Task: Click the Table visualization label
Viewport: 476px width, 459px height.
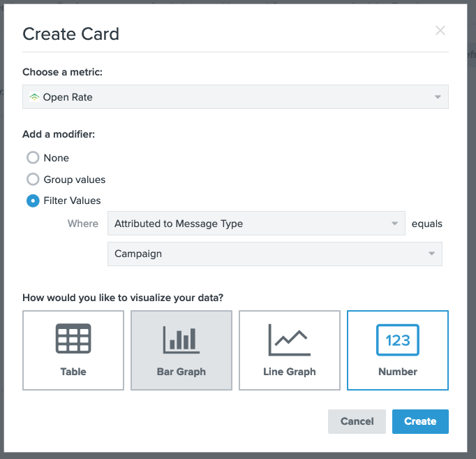Action: pyautogui.click(x=73, y=372)
